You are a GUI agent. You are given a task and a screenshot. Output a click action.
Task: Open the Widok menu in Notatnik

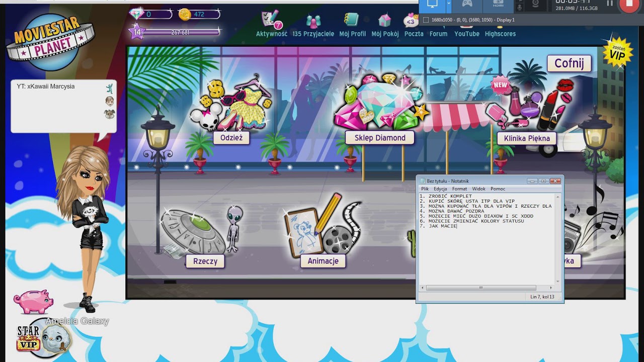point(479,189)
